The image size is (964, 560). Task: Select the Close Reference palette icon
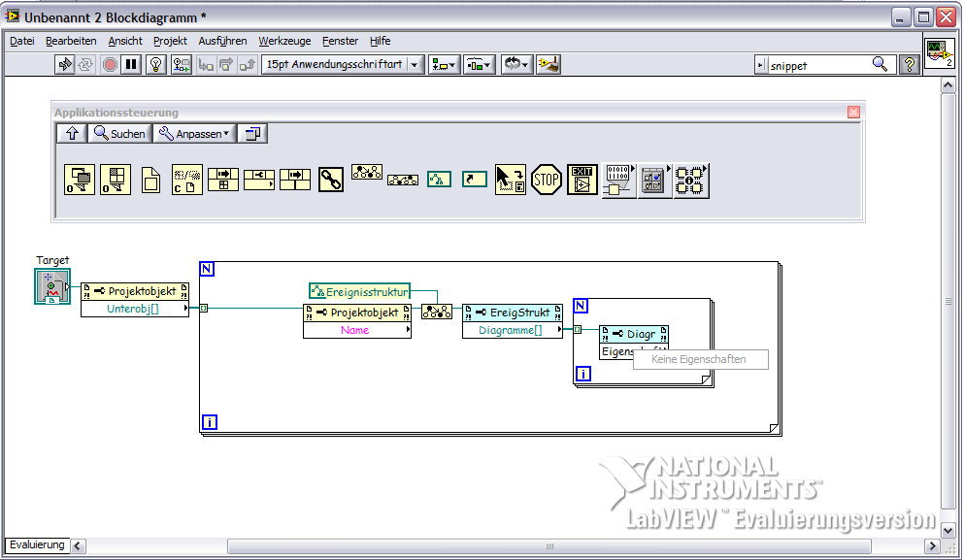(x=187, y=181)
